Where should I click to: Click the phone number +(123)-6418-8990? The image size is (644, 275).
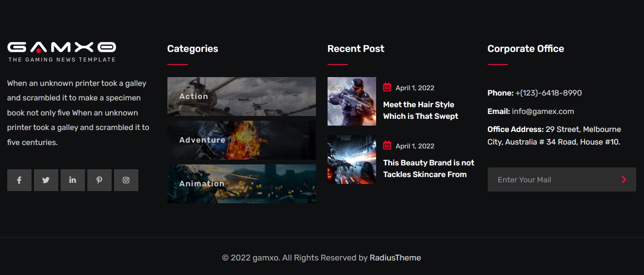[548, 93]
